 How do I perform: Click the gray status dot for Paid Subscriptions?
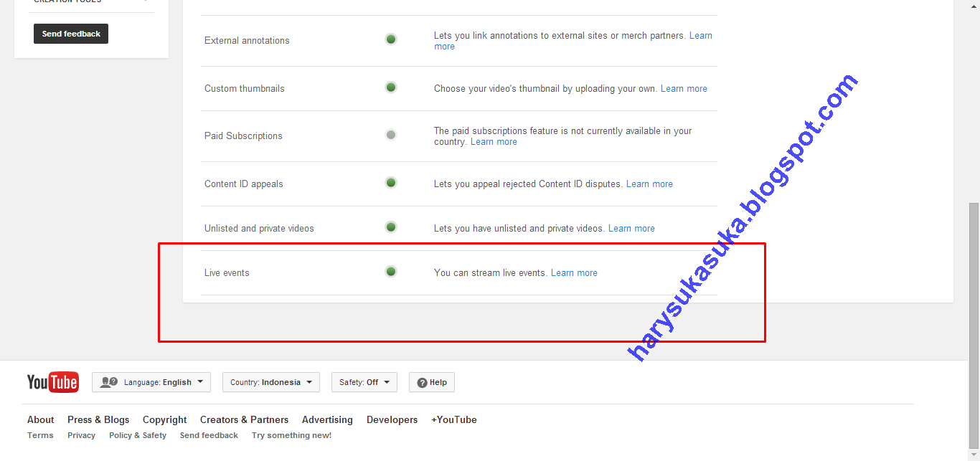tap(391, 134)
